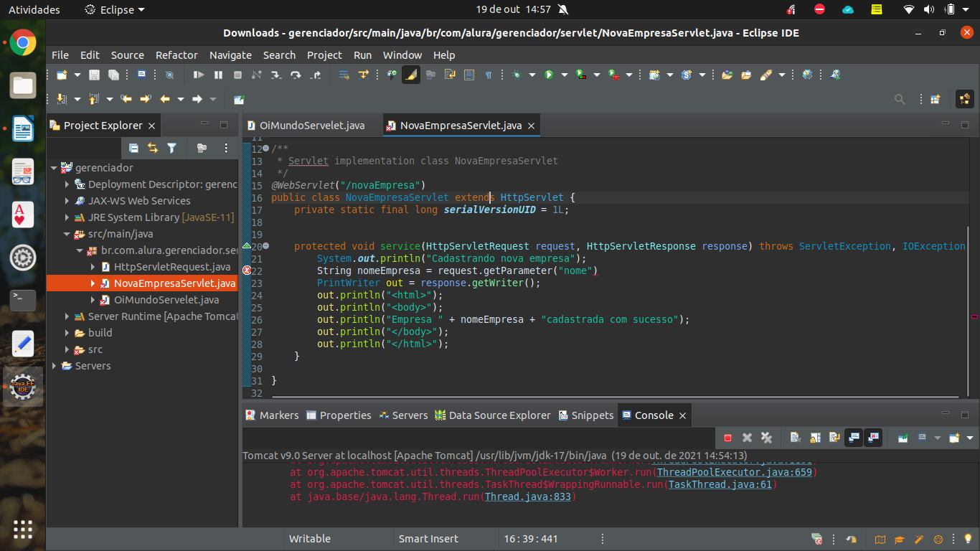
Task: Toggle Block Selection Mode
Action: (x=469, y=75)
